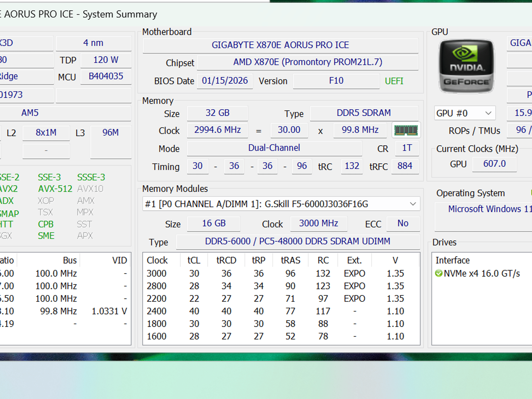The height and width of the screenshot is (399, 532).
Task: Click the tCL column header
Action: coord(194,260)
